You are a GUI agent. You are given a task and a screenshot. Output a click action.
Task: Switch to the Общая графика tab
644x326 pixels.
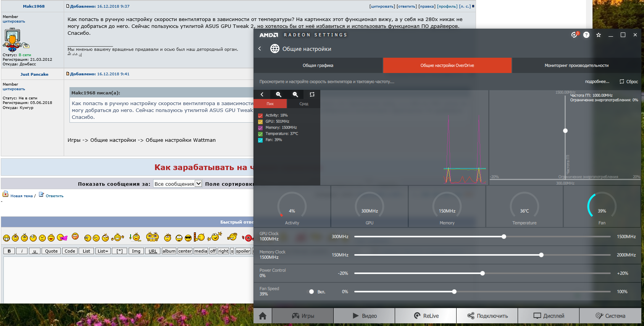tap(318, 65)
